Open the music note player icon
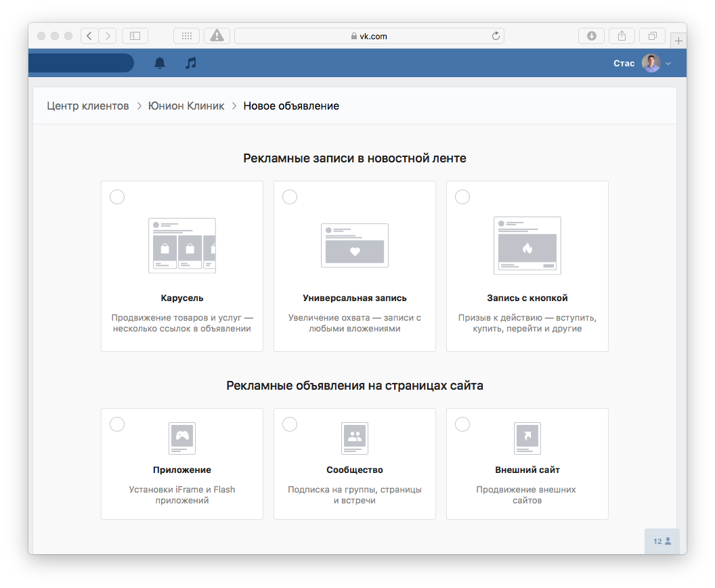The image size is (715, 588). (x=191, y=63)
